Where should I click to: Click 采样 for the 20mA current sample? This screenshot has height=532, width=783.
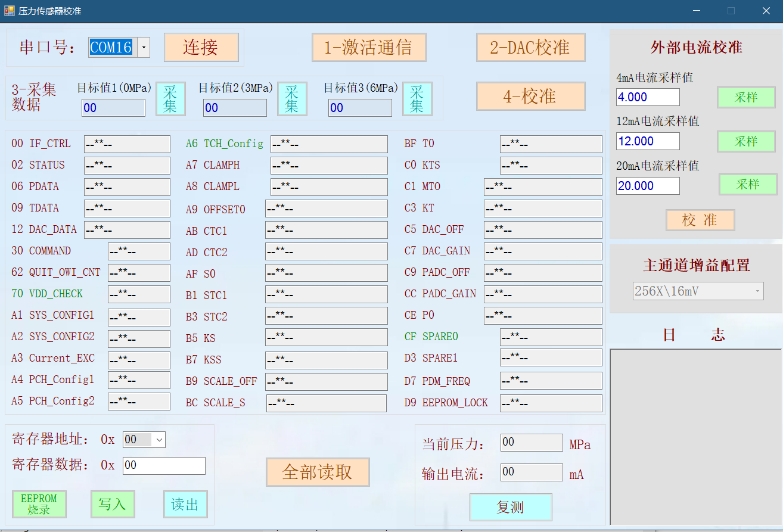[x=746, y=185]
